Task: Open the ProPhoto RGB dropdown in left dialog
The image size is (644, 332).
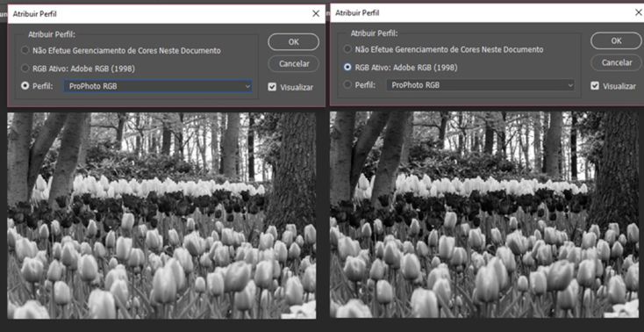Action: (158, 86)
